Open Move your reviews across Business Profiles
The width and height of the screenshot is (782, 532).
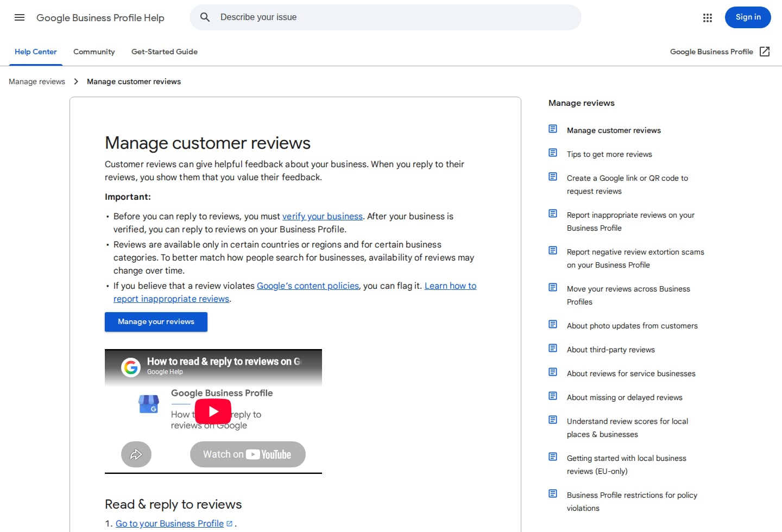tap(628, 295)
